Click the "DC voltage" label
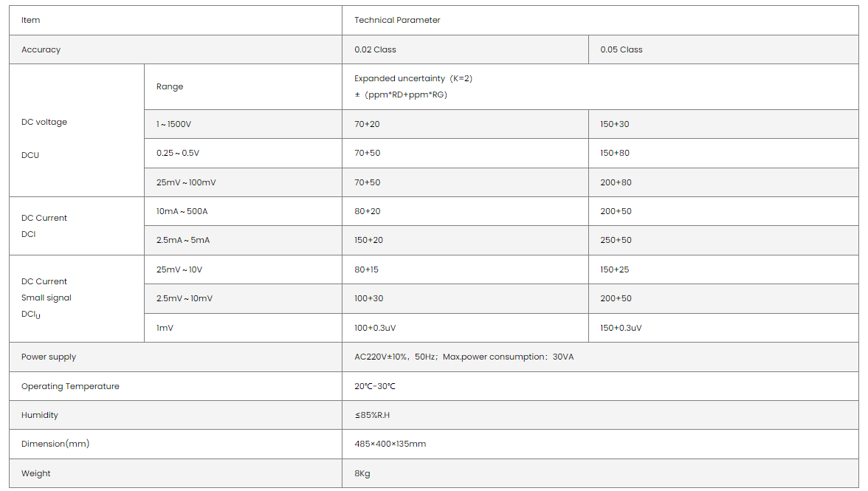Screen dimensions: 868x491 [x=44, y=122]
